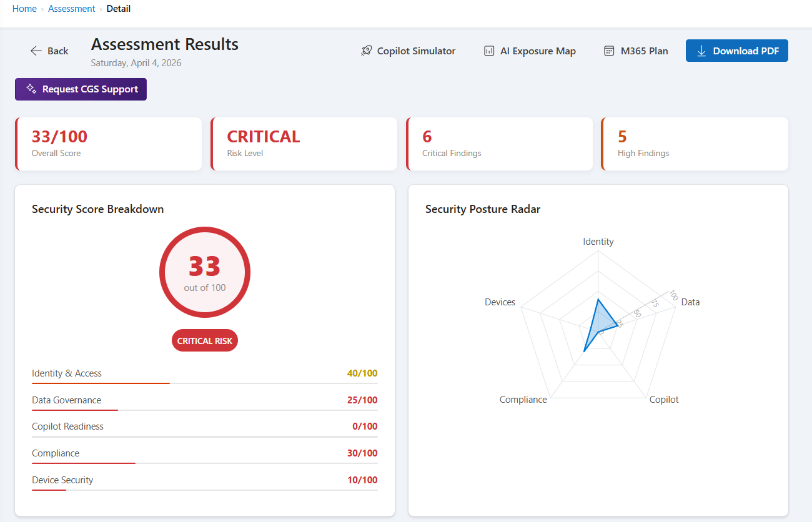Screen dimensions: 812x522
Task: Click the Device Security progress bar
Action: 204,489
